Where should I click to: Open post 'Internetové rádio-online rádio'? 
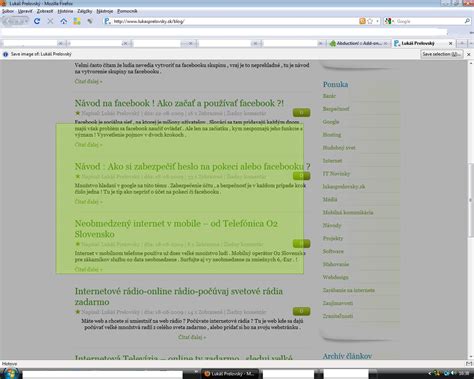tap(179, 296)
